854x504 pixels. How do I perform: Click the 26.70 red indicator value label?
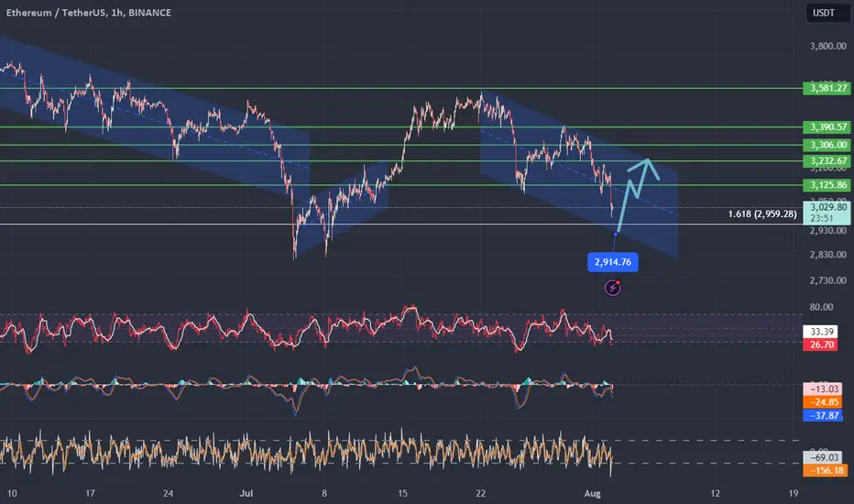[x=820, y=345]
